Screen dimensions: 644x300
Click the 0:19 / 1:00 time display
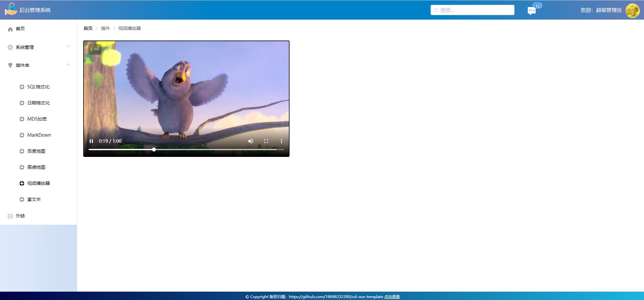point(110,141)
